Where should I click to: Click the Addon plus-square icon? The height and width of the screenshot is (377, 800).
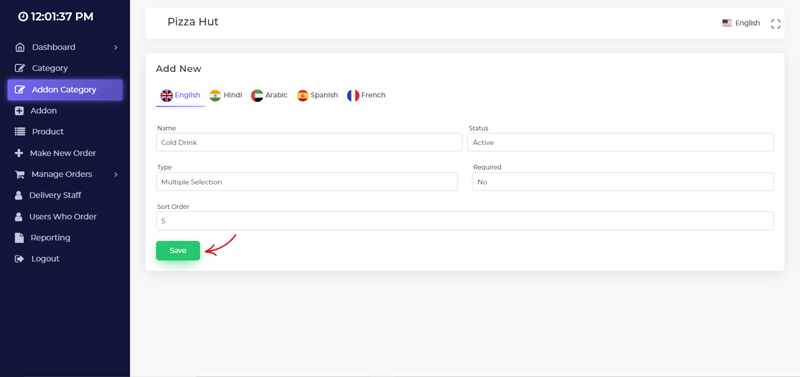[19, 111]
